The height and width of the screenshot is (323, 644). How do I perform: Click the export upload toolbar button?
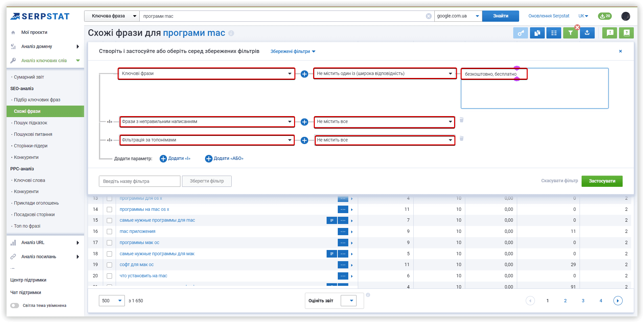tap(587, 33)
